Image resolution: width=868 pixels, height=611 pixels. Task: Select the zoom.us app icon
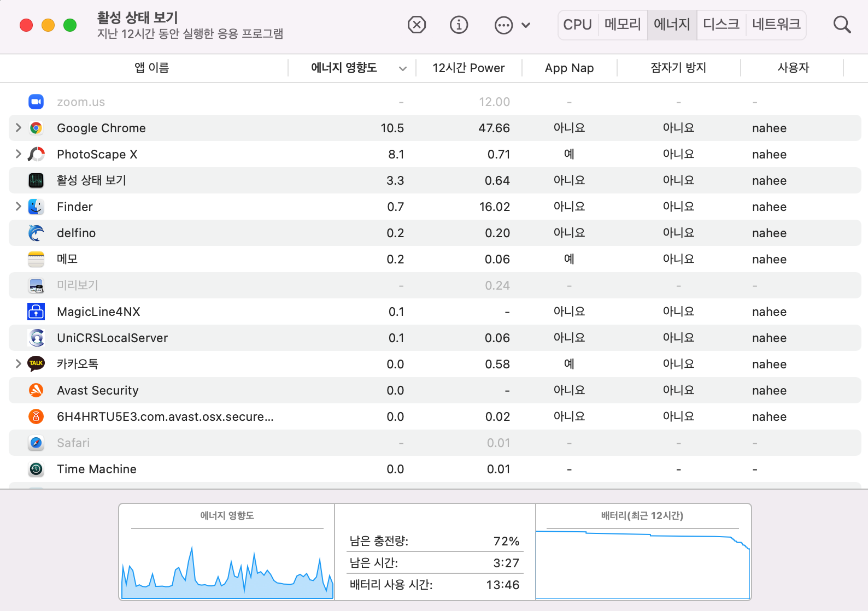click(x=36, y=102)
